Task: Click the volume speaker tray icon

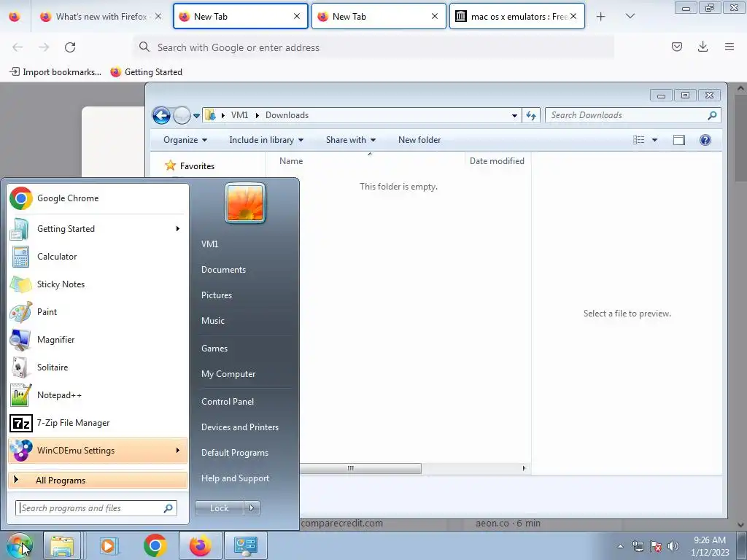Action: (x=673, y=546)
